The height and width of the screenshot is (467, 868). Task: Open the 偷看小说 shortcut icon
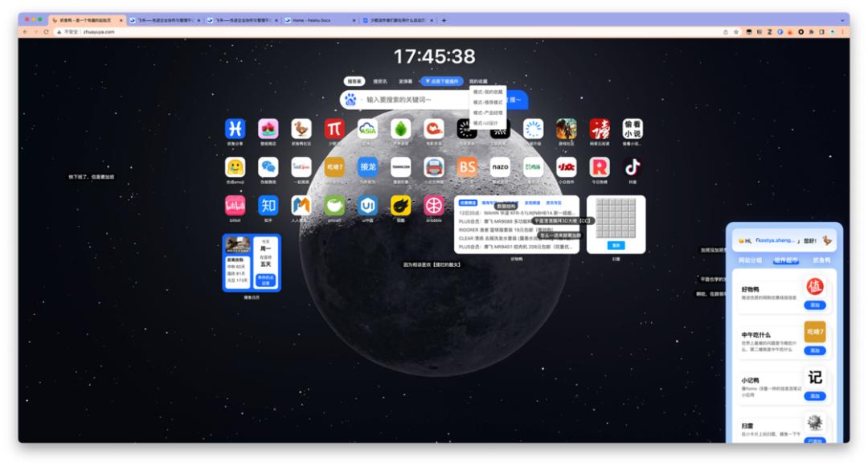tap(633, 129)
